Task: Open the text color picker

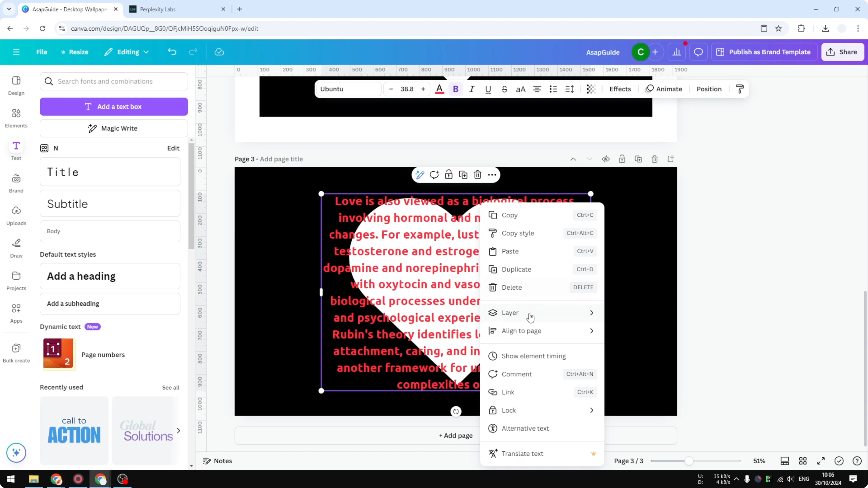Action: pyautogui.click(x=439, y=89)
